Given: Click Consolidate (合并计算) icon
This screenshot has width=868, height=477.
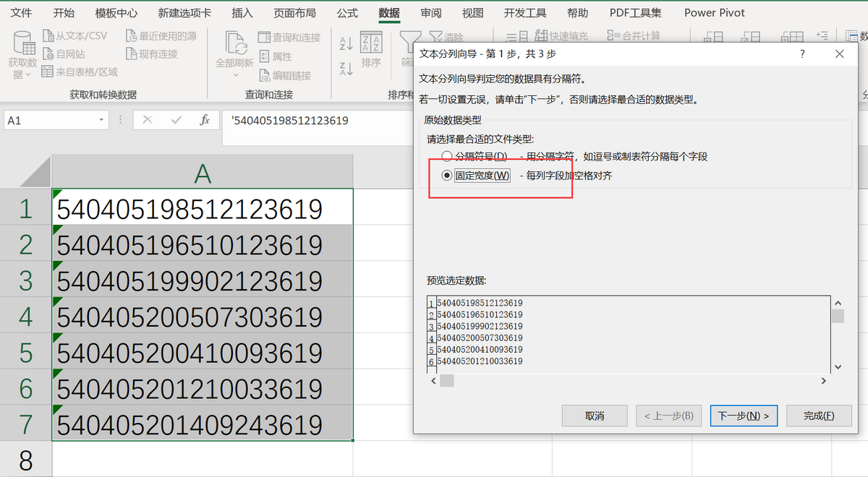Looking at the screenshot, I should [613, 36].
